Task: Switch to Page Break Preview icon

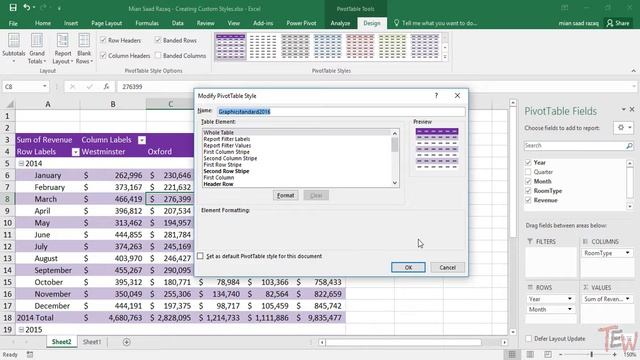Action: pos(548,354)
